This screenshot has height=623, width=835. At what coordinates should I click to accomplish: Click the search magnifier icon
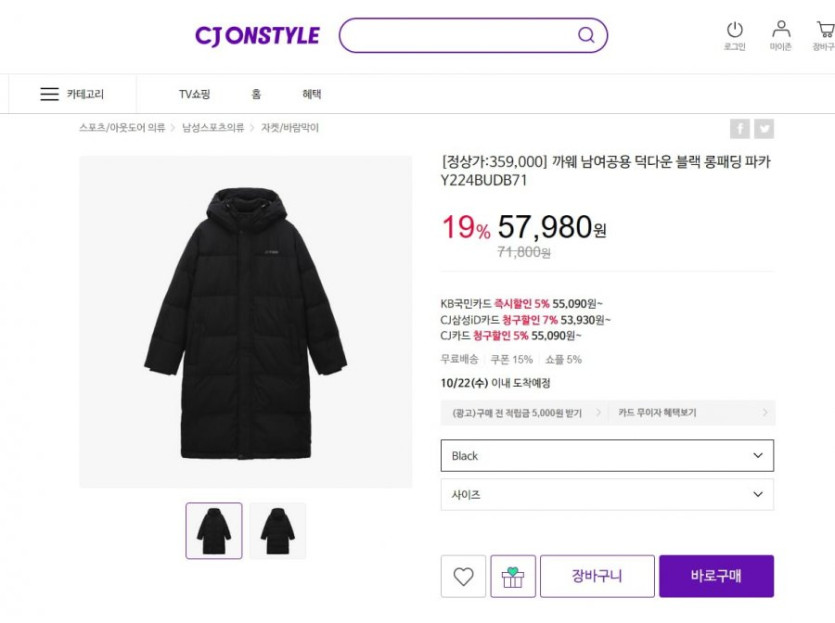[586, 36]
